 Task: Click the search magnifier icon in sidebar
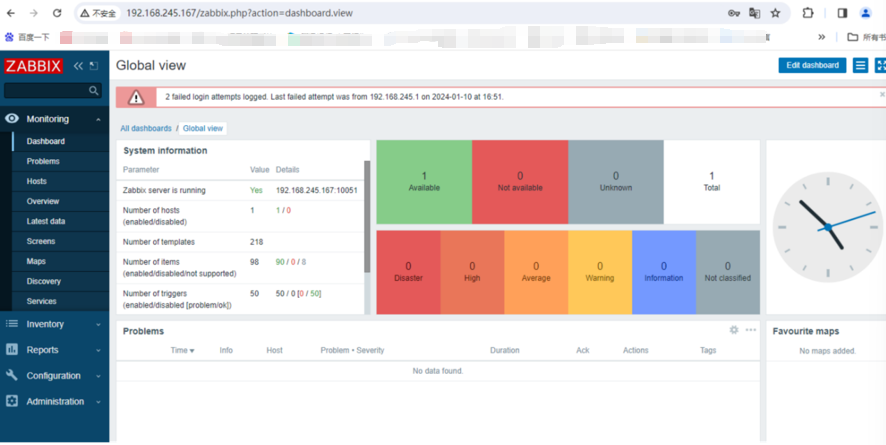point(94,90)
